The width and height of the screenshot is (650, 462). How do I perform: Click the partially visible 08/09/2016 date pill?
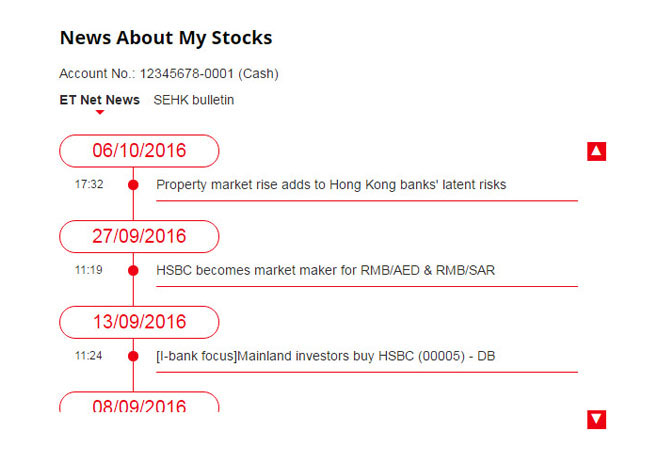tap(139, 402)
